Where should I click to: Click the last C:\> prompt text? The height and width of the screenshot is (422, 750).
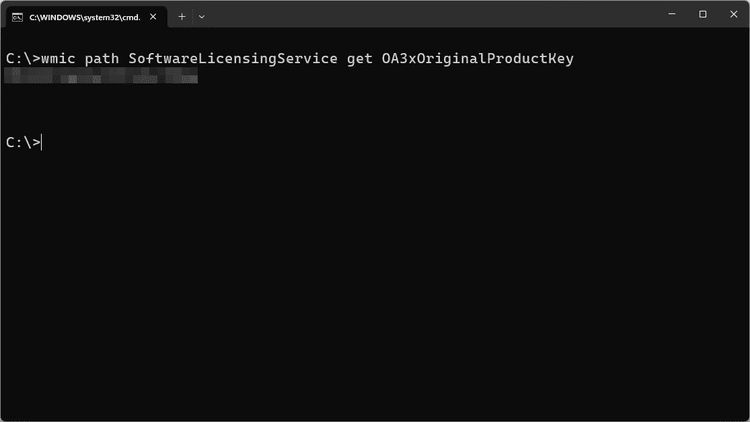point(23,143)
